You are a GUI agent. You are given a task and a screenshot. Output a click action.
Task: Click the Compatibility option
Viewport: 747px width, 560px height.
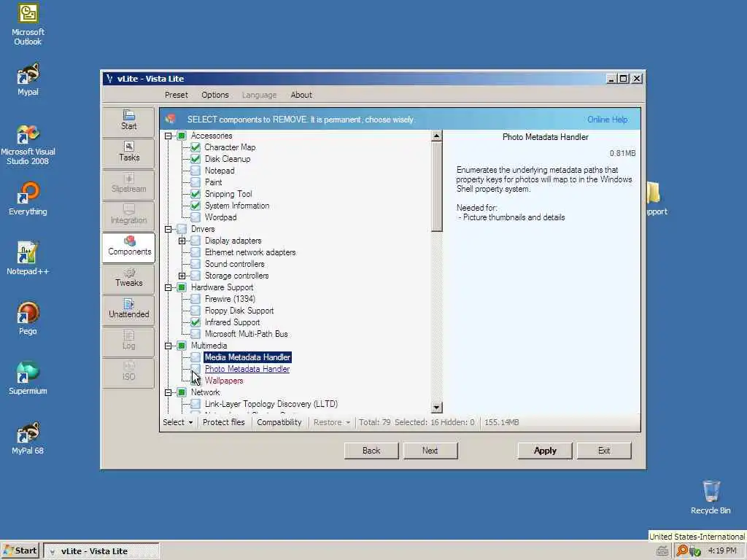click(x=279, y=422)
